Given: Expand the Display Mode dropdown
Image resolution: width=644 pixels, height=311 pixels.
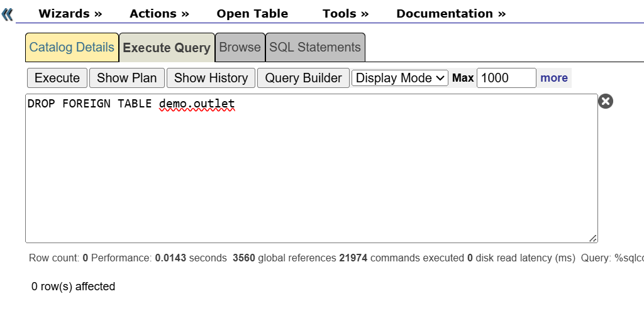Looking at the screenshot, I should coord(400,78).
